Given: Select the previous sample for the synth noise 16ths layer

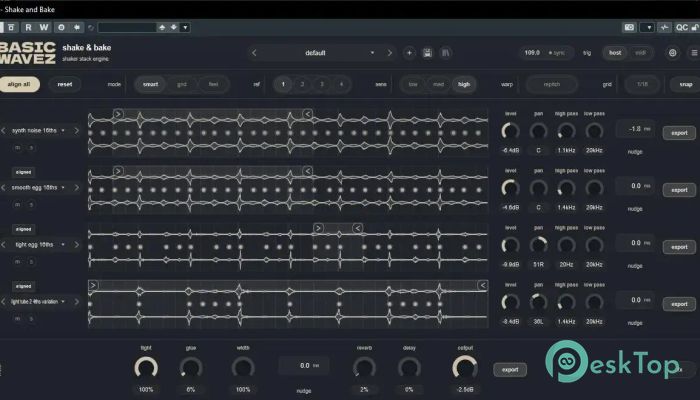Looking at the screenshot, I should [x=4, y=131].
